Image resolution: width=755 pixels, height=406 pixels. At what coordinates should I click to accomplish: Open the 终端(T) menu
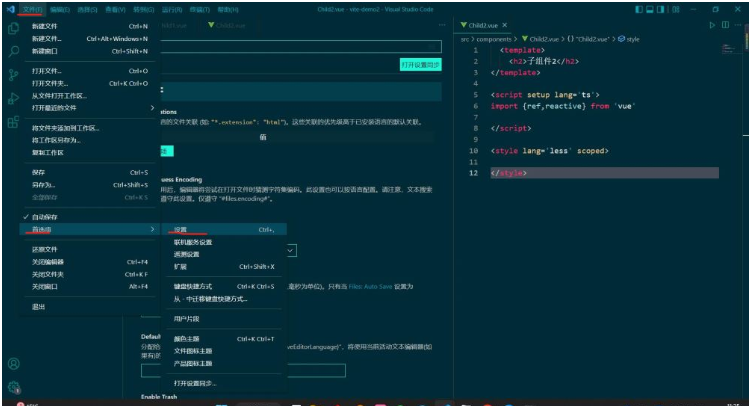point(200,9)
